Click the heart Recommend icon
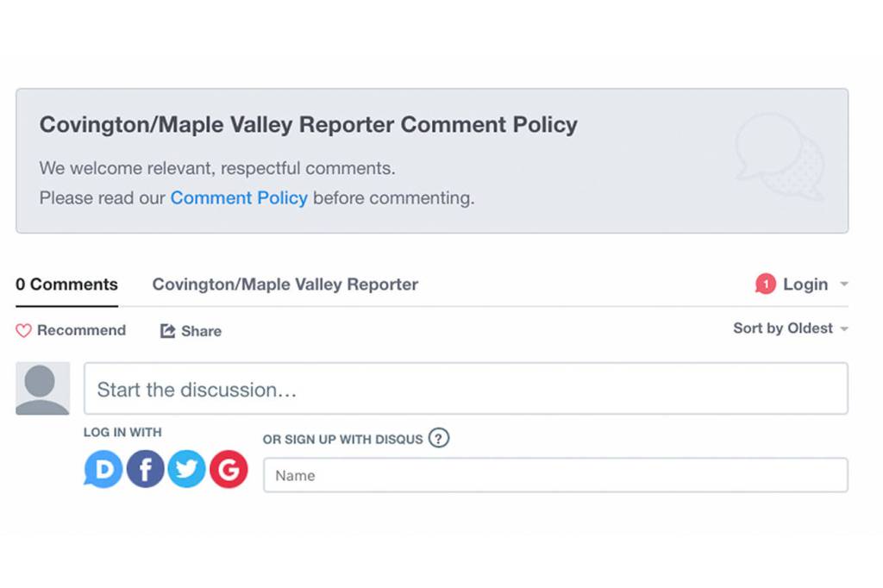The image size is (883, 588). coord(23,330)
